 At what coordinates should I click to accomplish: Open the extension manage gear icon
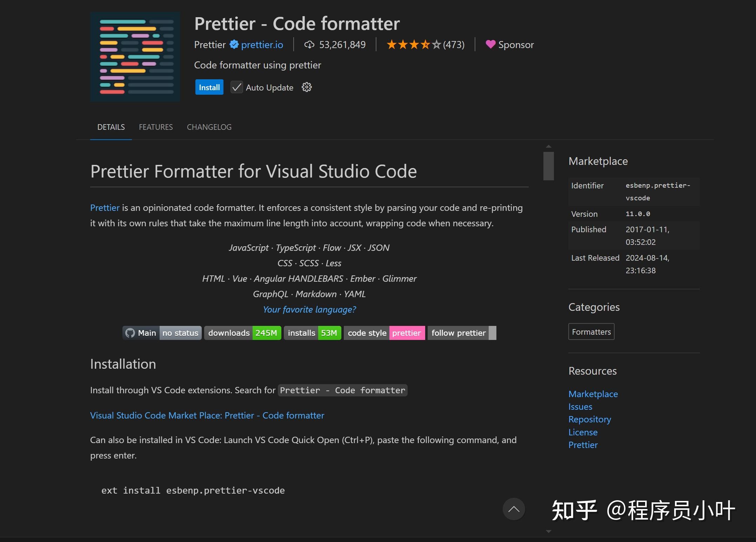click(307, 87)
